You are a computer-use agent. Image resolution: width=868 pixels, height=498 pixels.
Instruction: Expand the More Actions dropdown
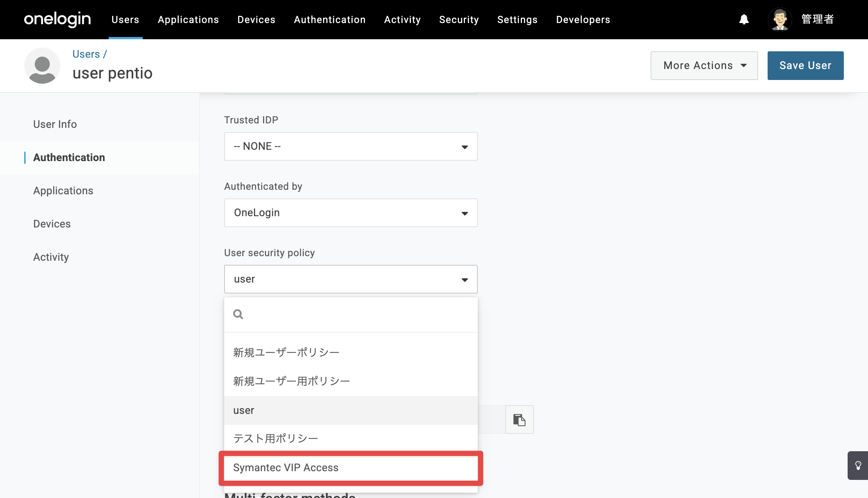(704, 66)
